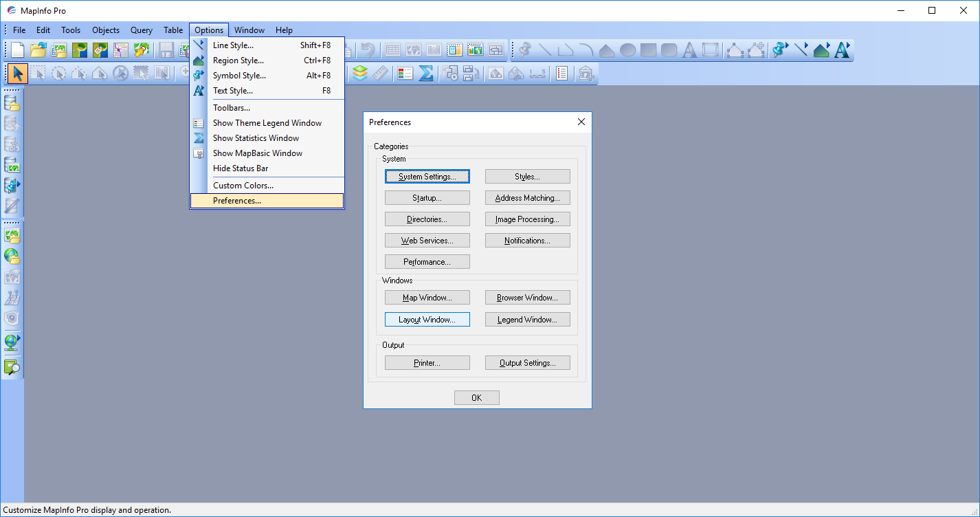The height and width of the screenshot is (517, 980).
Task: Click the legend list toolbar icon
Action: click(405, 73)
